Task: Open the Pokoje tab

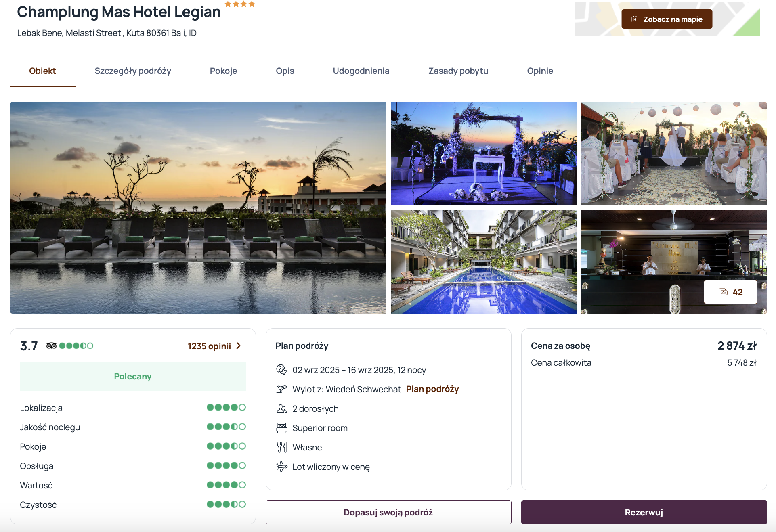Action: (223, 71)
